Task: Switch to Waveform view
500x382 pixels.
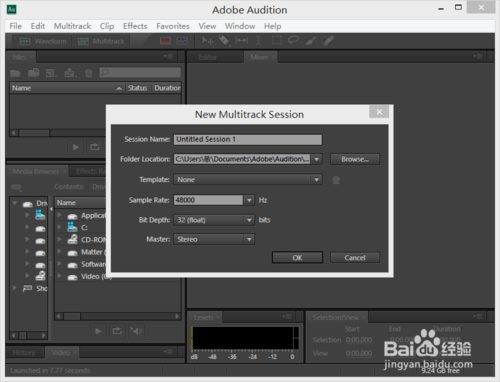Action: point(43,41)
